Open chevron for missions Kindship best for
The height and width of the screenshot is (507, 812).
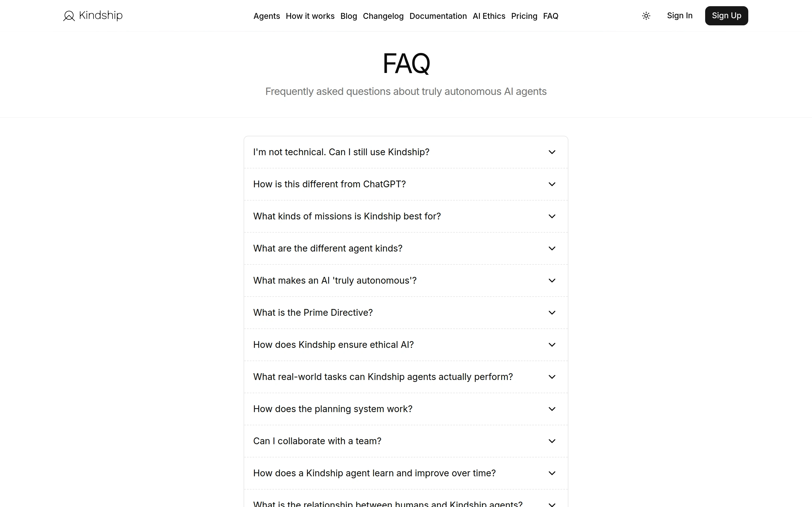(551, 216)
